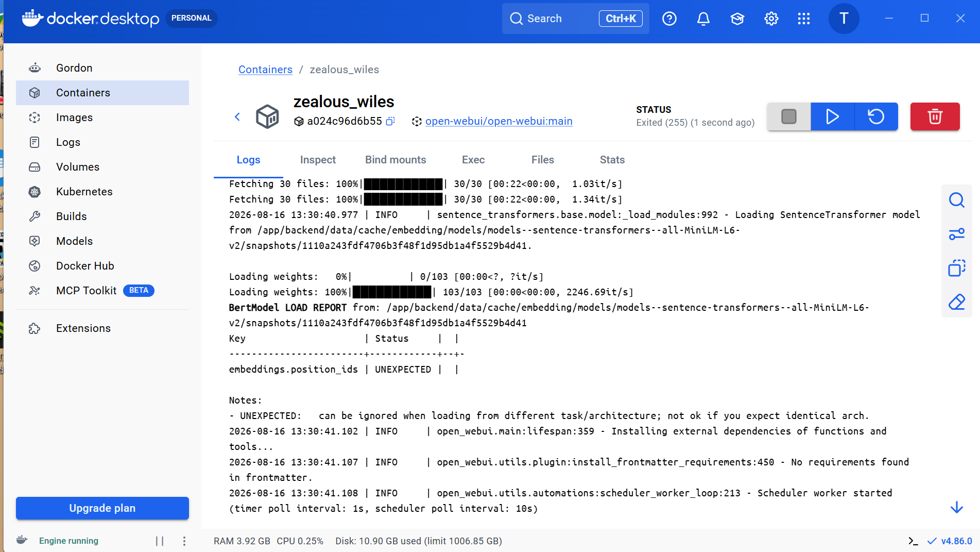Open the Kubernetes section
This screenshot has height=552, width=980.
tap(102, 192)
